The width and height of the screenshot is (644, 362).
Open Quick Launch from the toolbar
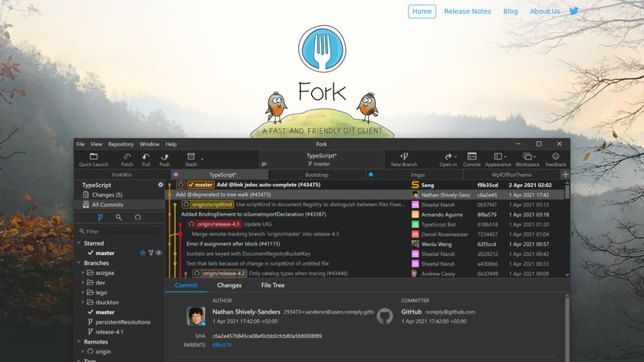[x=94, y=160]
